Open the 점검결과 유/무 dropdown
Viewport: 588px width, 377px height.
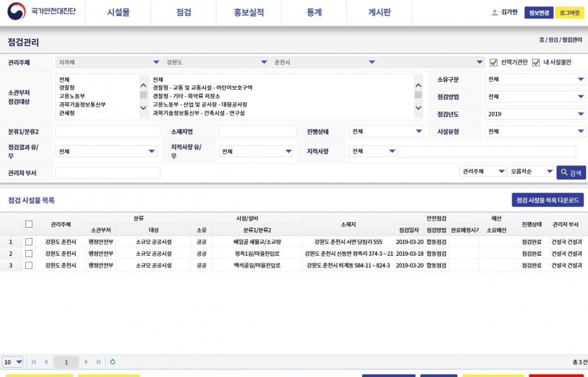point(106,151)
